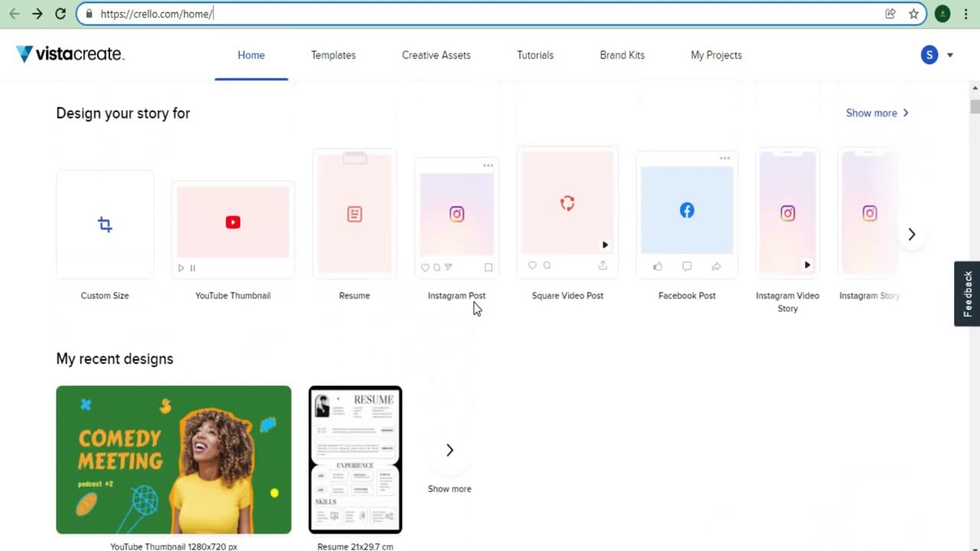
Task: Click the Instagram icon in Instagram Post card
Action: (456, 214)
